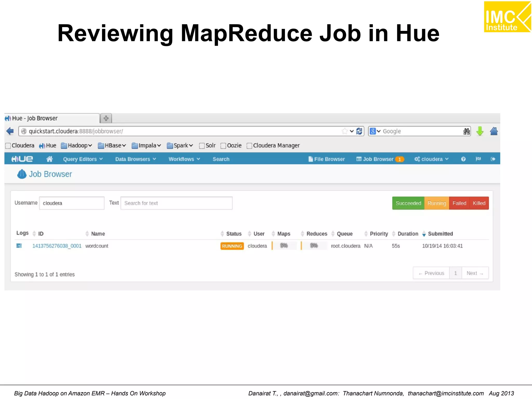Open the Data Browsers dropdown
This screenshot has width=532, height=399.
click(x=136, y=159)
